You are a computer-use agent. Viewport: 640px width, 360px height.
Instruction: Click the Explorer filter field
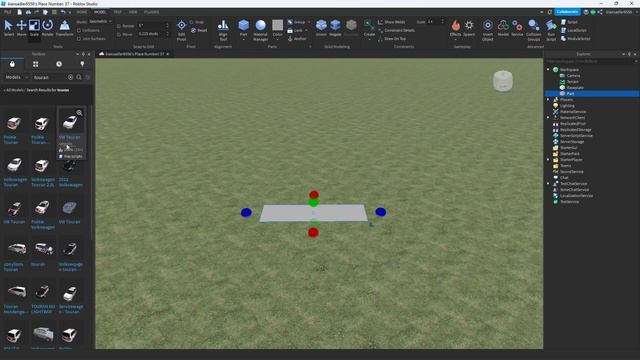pyautogui.click(x=592, y=61)
